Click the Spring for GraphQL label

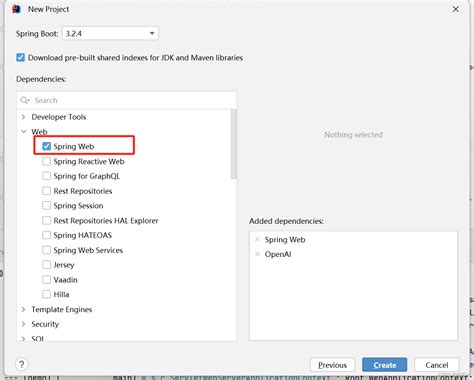click(86, 176)
